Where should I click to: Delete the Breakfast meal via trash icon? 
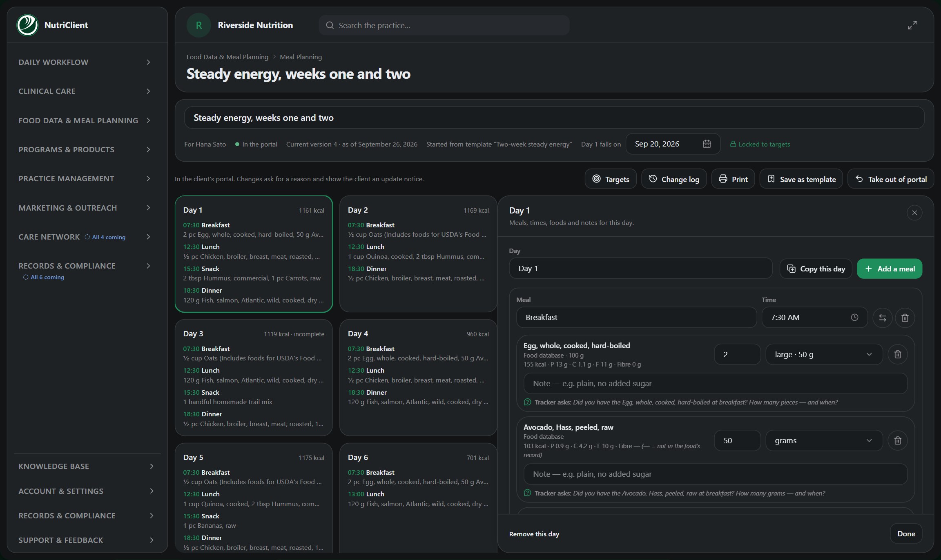click(x=905, y=318)
